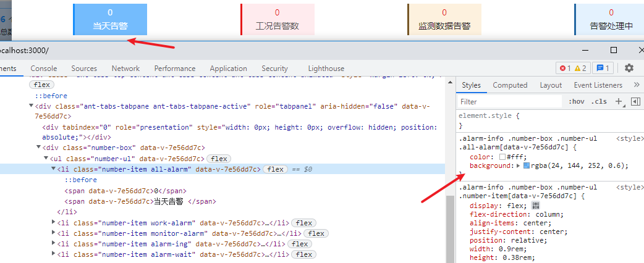Image resolution: width=644 pixels, height=263 pixels.
Task: Select the span containing 当天告警
Action: 140,201
